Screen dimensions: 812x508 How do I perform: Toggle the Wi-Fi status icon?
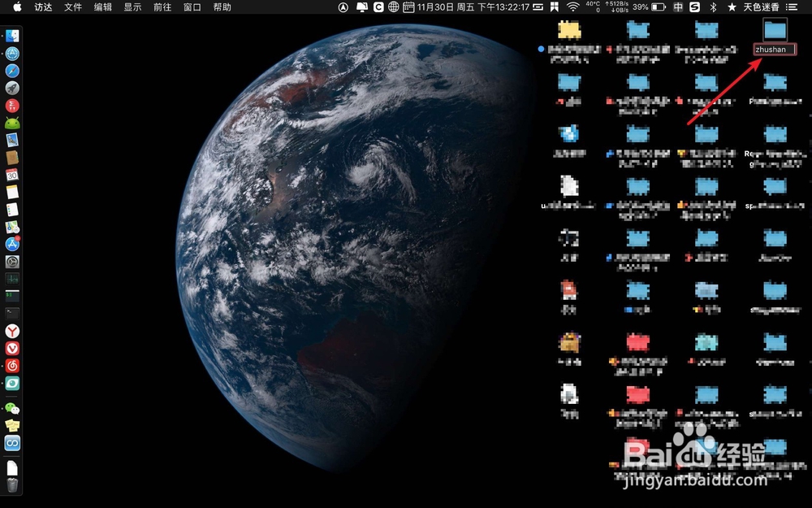pos(572,7)
